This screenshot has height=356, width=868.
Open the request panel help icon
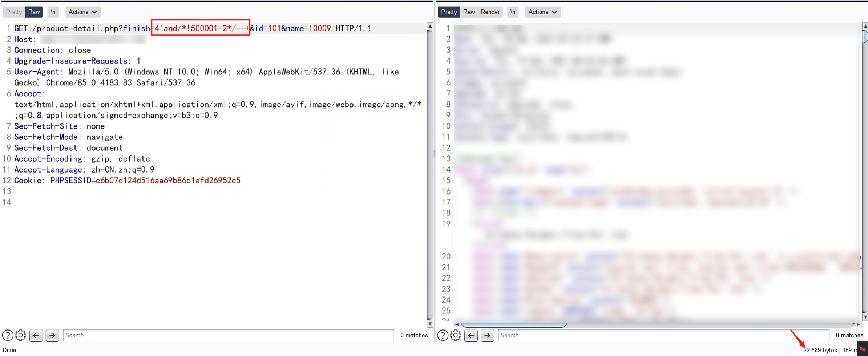pos(8,335)
